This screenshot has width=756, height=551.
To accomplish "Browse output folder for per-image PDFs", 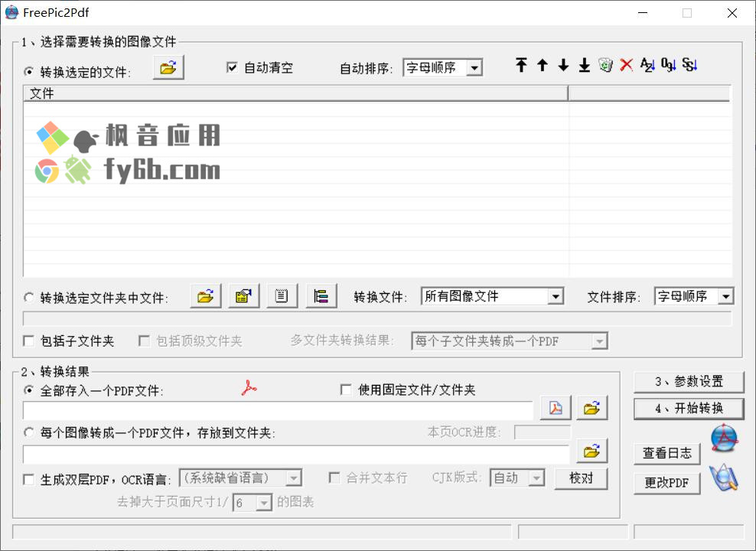I will pos(591,451).
